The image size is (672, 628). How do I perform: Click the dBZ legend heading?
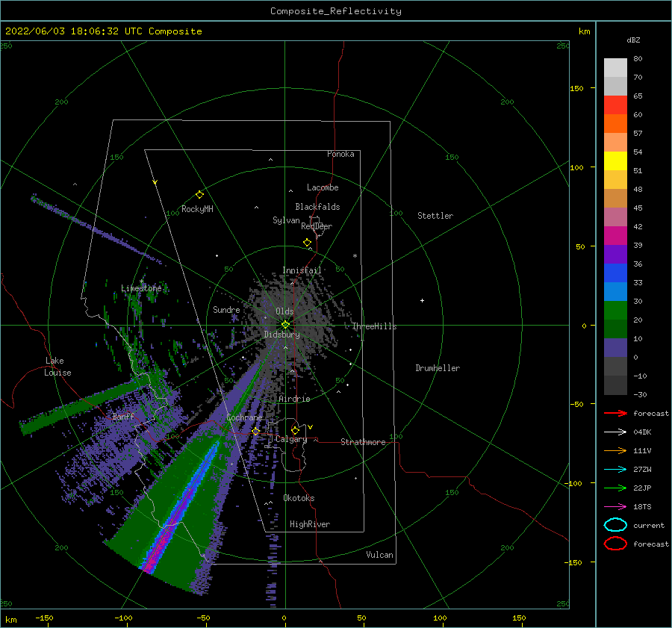pos(633,40)
